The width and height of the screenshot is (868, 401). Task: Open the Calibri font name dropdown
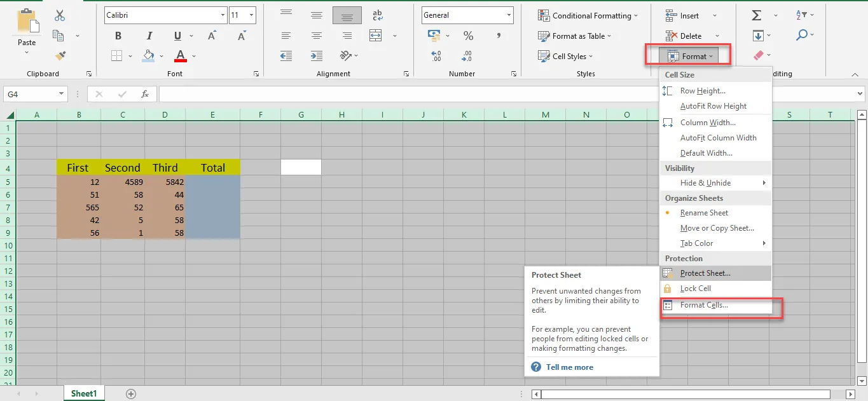(x=223, y=15)
